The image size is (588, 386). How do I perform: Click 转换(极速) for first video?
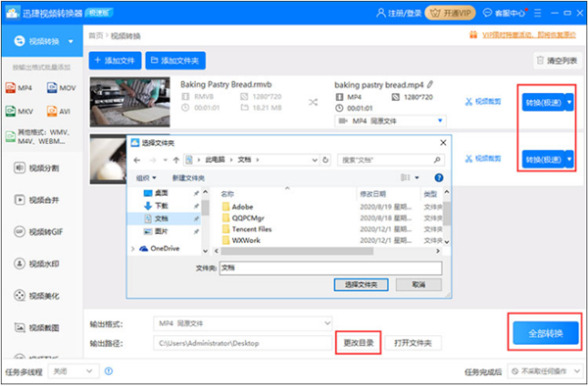[x=543, y=102]
